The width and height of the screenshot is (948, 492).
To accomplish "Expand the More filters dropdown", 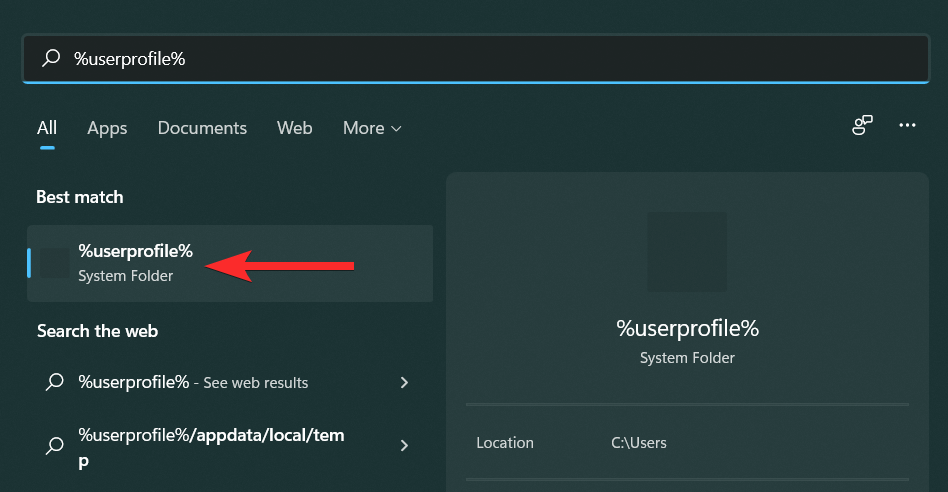I will click(x=372, y=128).
